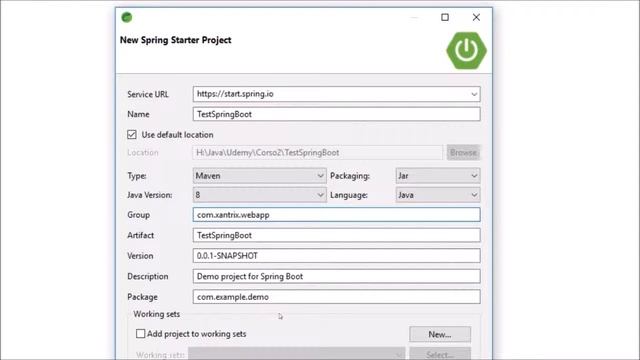Open the Type dropdown showing Maven

260,176
